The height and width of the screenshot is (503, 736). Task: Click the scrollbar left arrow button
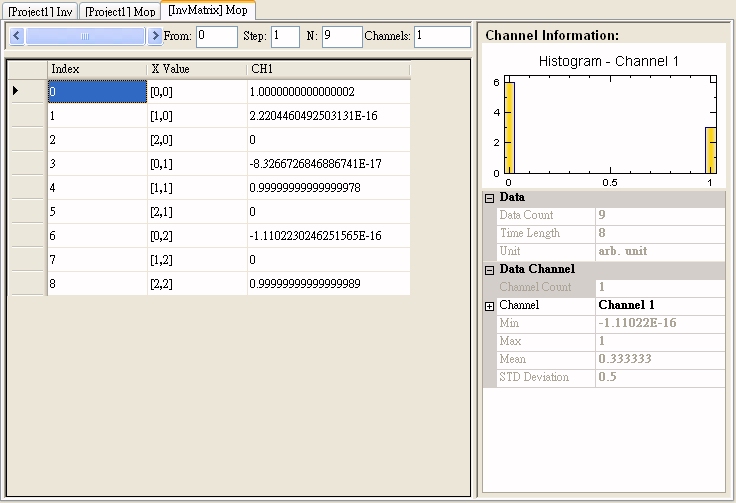pos(17,36)
